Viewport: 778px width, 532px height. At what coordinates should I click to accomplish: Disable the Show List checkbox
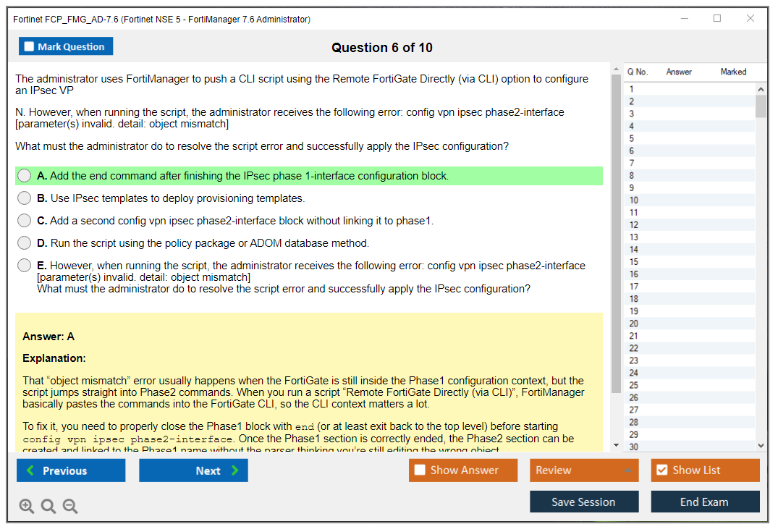661,470
